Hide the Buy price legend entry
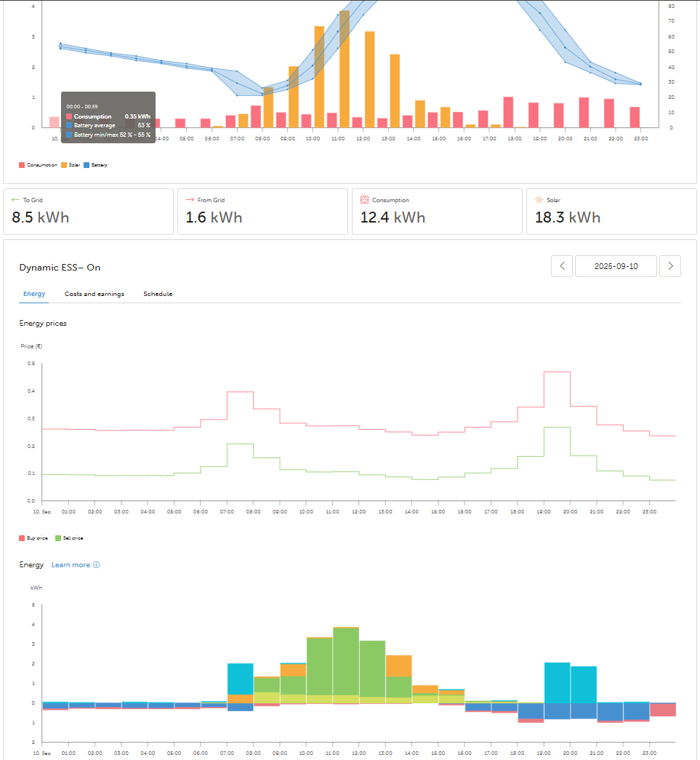700x760 pixels. click(33, 538)
